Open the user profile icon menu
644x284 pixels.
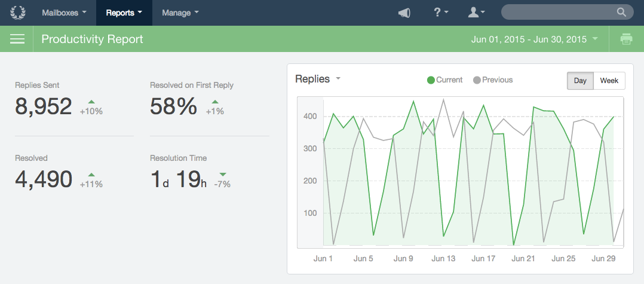(x=477, y=13)
